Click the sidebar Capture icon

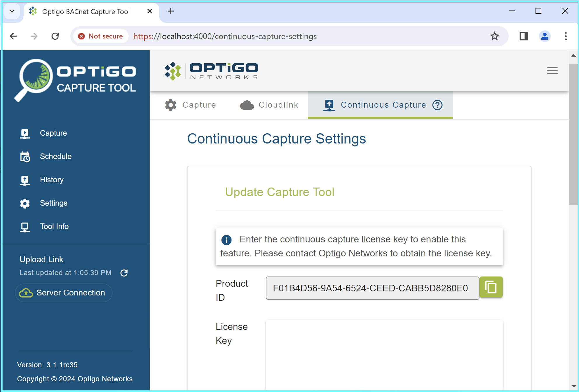[x=25, y=134]
